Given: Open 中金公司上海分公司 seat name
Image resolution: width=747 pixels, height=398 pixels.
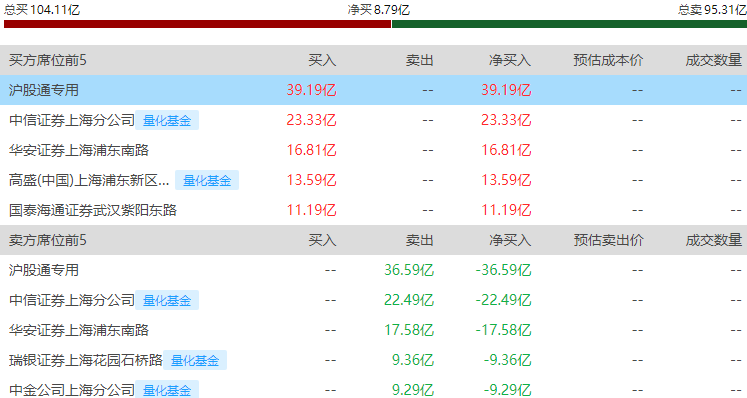Looking at the screenshot, I should (x=72, y=390).
